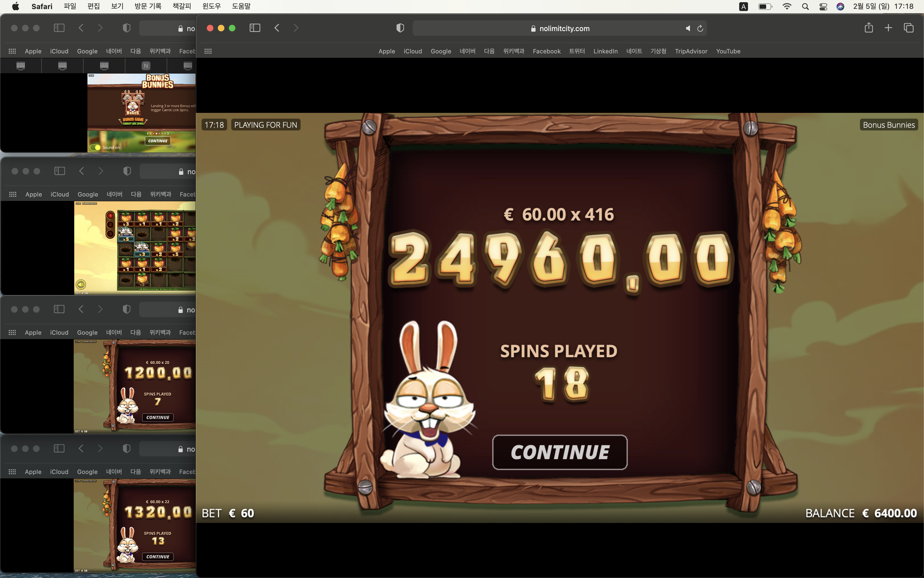Image resolution: width=924 pixels, height=578 pixels.
Task: Open the 네이버 favorite in the window showing 1200,00
Action: click(114, 332)
